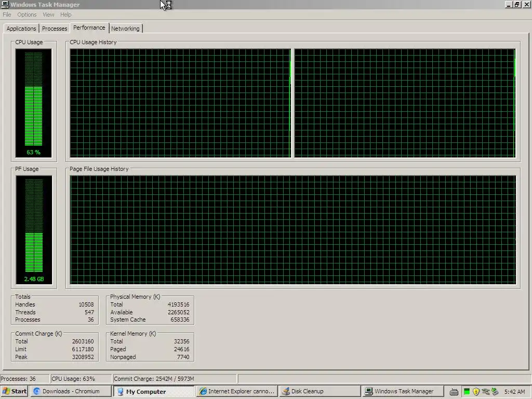Open the File menu

click(x=7, y=15)
